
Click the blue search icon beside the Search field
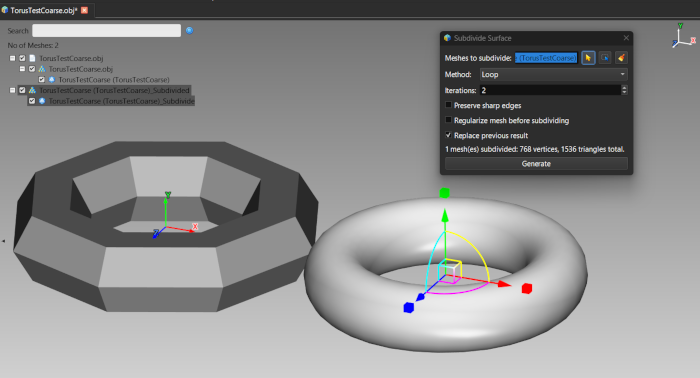pyautogui.click(x=189, y=30)
